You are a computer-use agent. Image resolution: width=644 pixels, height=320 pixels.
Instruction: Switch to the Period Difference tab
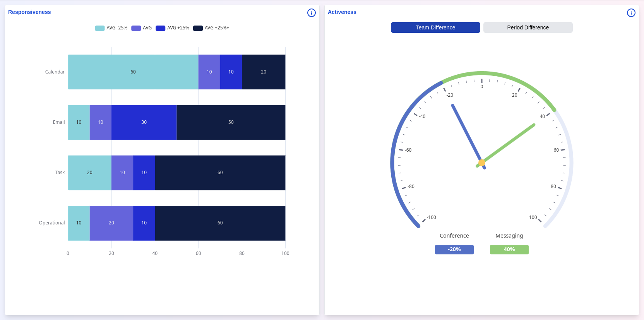point(528,27)
